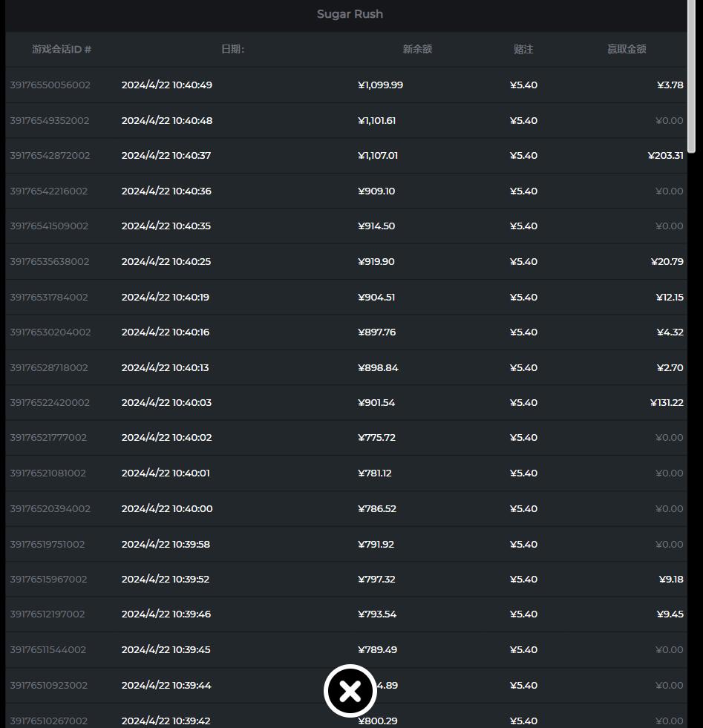Click date 2024/4/22 10:40:03

pyautogui.click(x=166, y=402)
